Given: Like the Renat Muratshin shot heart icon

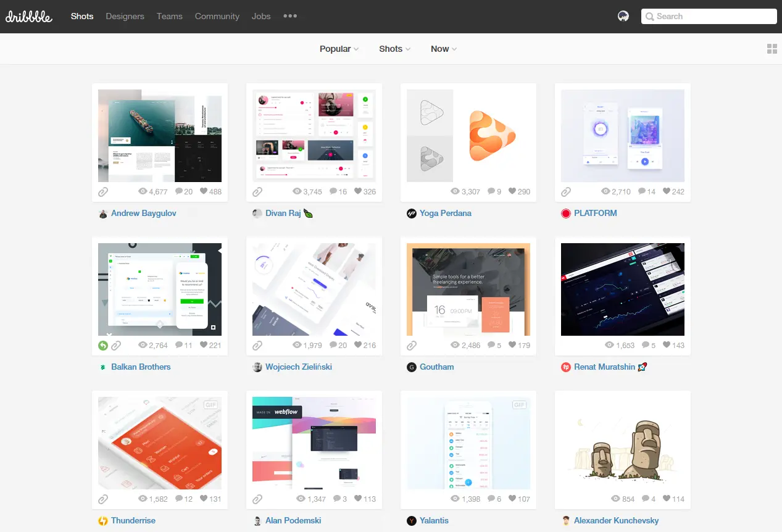Looking at the screenshot, I should 667,345.
